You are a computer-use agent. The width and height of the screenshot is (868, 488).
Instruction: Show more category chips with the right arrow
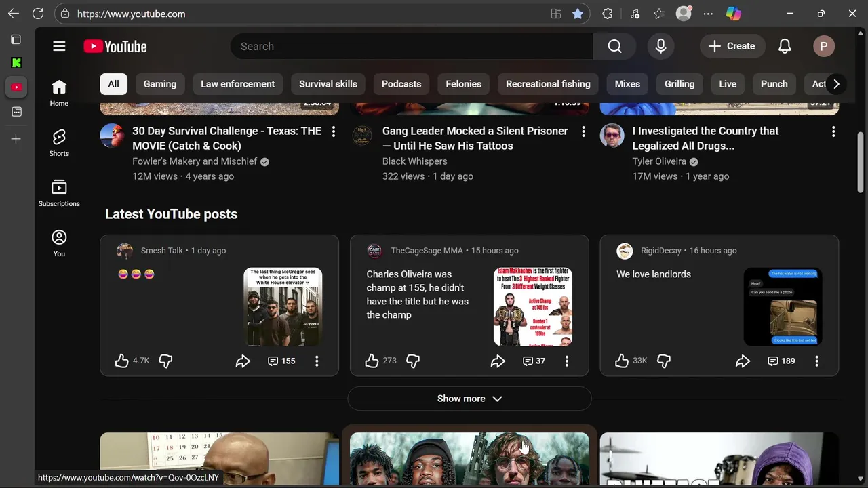(x=836, y=84)
